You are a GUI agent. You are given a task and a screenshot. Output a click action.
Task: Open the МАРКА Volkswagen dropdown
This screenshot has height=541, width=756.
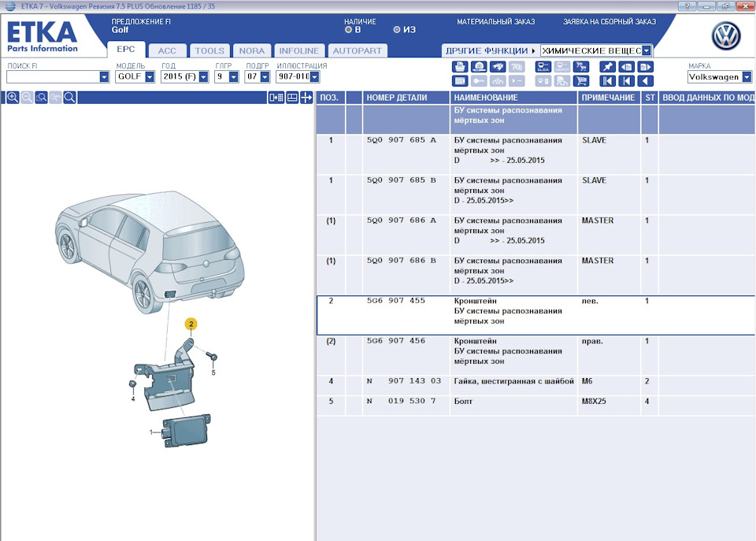[x=747, y=76]
